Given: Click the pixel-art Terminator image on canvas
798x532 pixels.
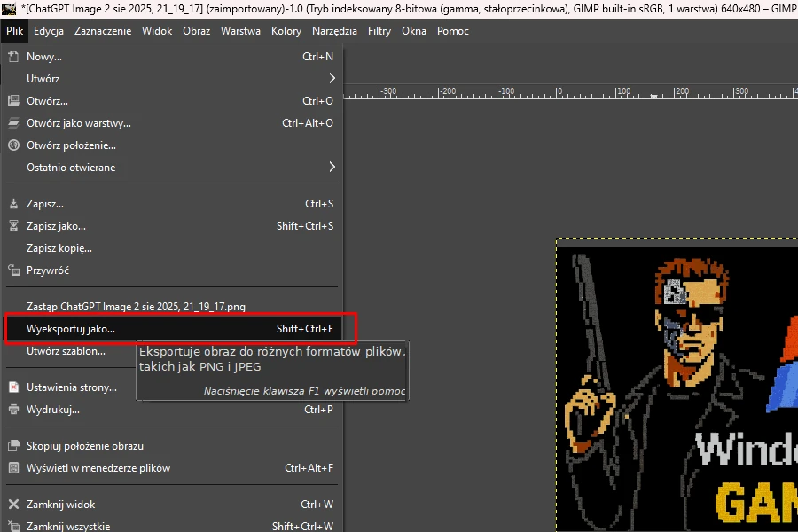Looking at the screenshot, I should pyautogui.click(x=677, y=386).
